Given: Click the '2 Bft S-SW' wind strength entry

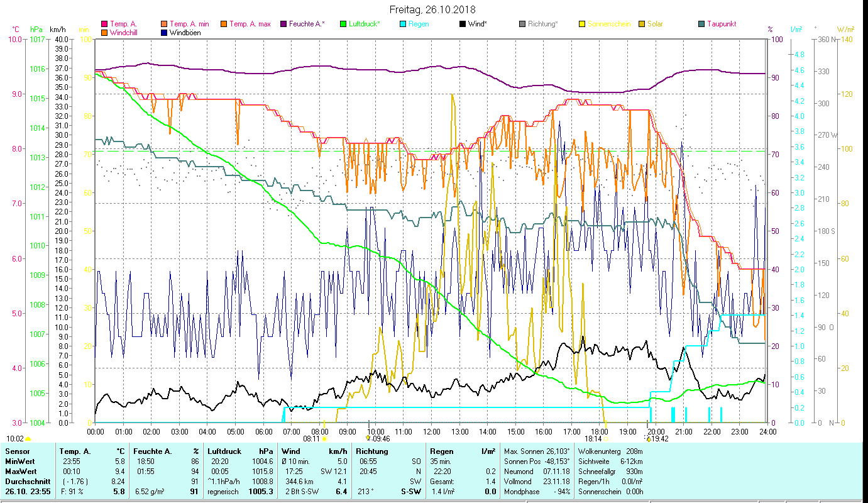Looking at the screenshot, I should (301, 492).
